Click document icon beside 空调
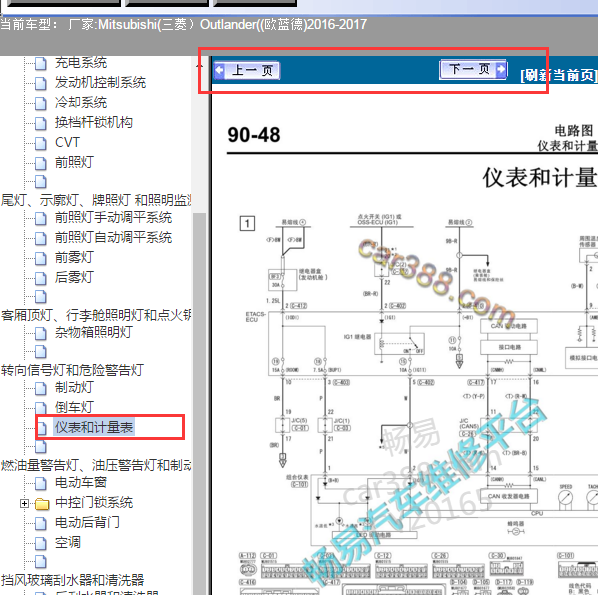Image resolution: width=598 pixels, height=595 pixels. point(41,543)
